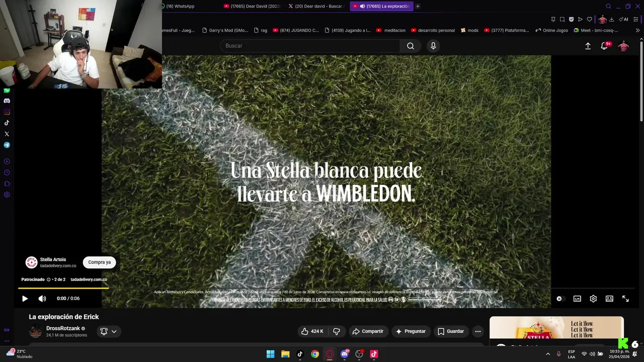
Task: Open browser downloads arrow icon
Action: (611, 19)
